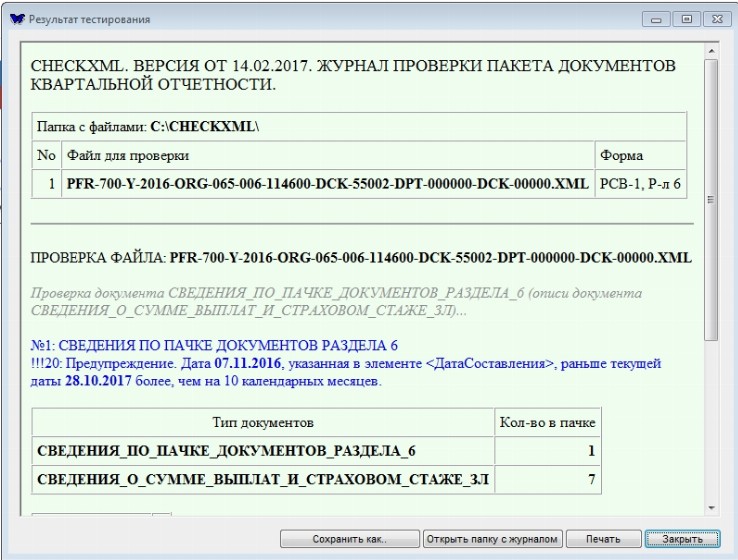Image resolution: width=738 pixels, height=560 pixels.
Task: Select the PFR-700-Y-2016 XML file name in the table
Action: [327, 184]
